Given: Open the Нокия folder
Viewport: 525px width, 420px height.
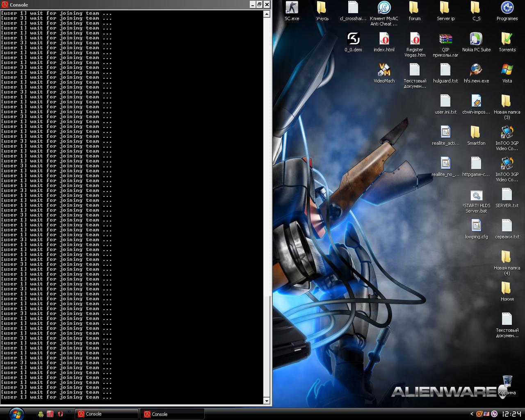Looking at the screenshot, I should [x=507, y=291].
